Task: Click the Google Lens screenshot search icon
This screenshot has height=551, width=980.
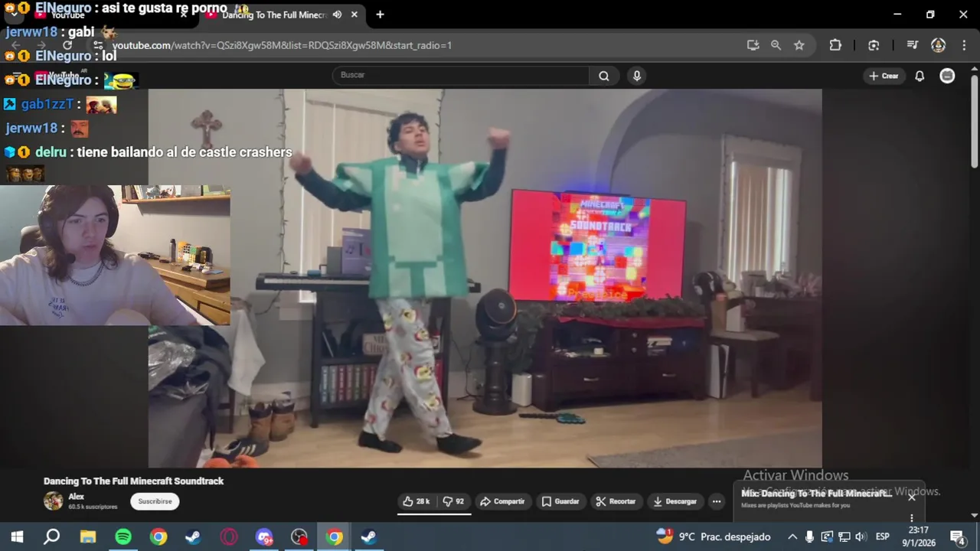Action: click(x=874, y=45)
